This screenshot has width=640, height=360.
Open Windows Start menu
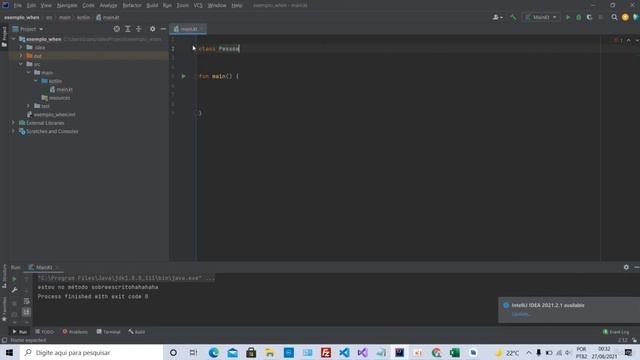click(9, 352)
